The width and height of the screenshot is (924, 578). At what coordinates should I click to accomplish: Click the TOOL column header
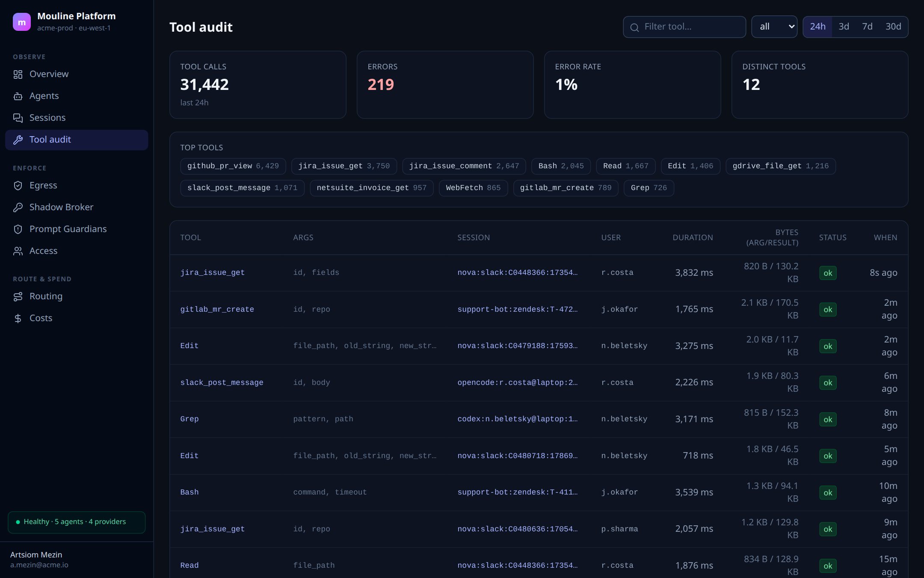pos(190,238)
